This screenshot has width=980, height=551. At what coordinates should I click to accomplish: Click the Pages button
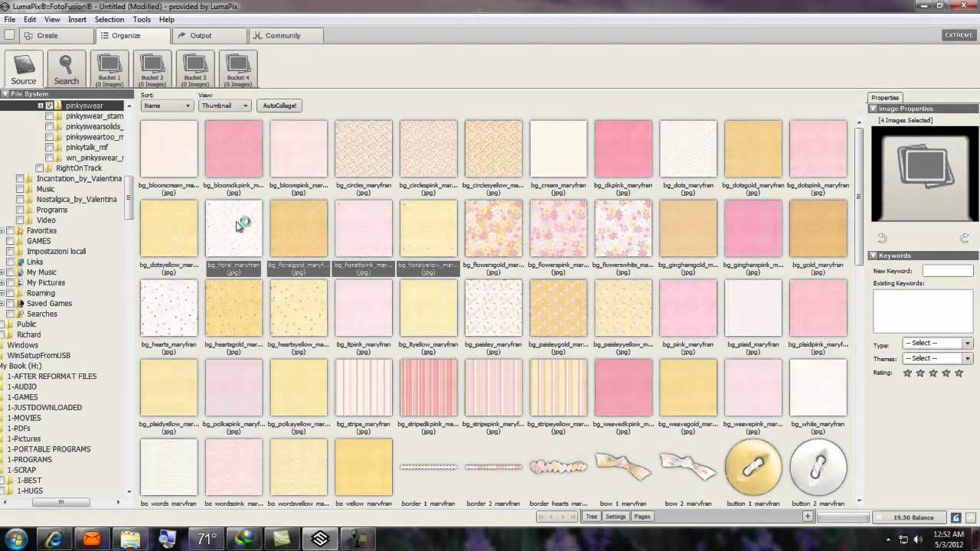(x=642, y=517)
